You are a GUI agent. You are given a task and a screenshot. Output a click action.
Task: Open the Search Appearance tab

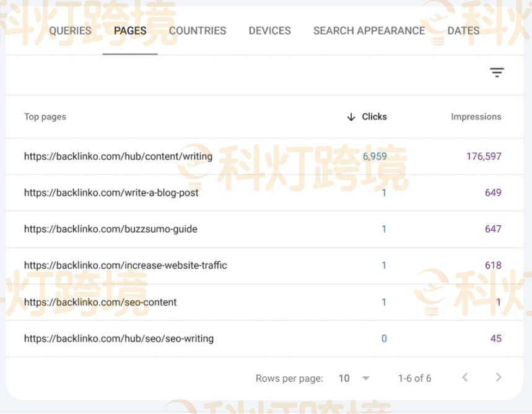[368, 30]
